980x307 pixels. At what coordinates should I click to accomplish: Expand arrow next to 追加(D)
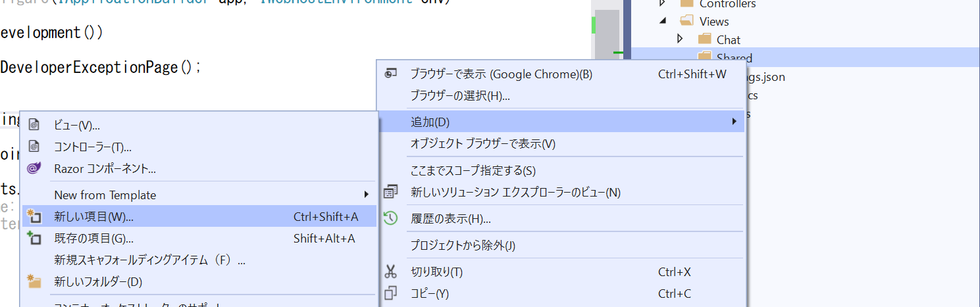pos(734,122)
